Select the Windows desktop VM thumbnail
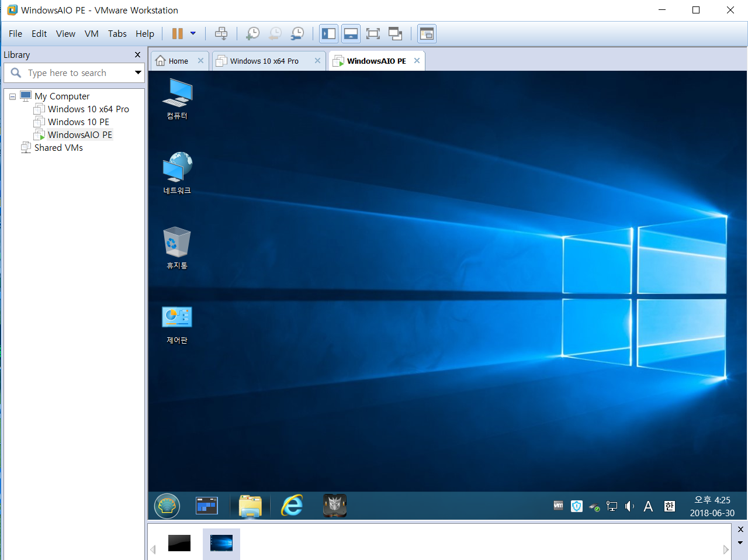 click(x=221, y=543)
